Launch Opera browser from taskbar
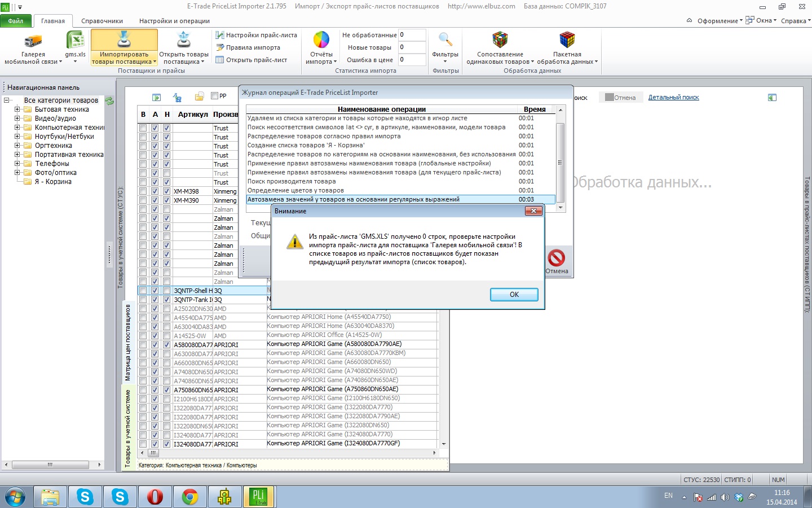Viewport: 812px width, 508px height. [155, 497]
